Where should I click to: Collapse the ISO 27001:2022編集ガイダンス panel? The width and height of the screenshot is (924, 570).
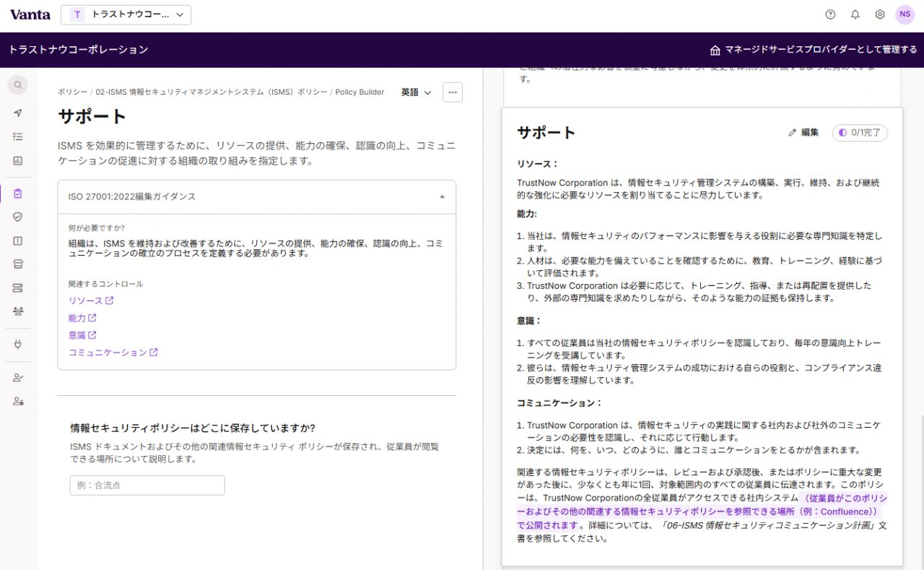coord(257,197)
